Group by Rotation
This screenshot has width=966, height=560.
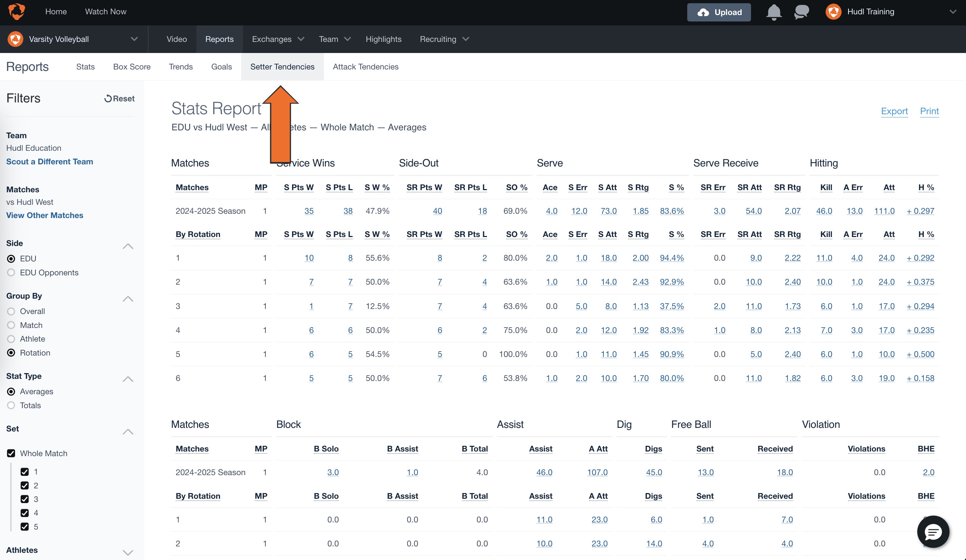(11, 352)
